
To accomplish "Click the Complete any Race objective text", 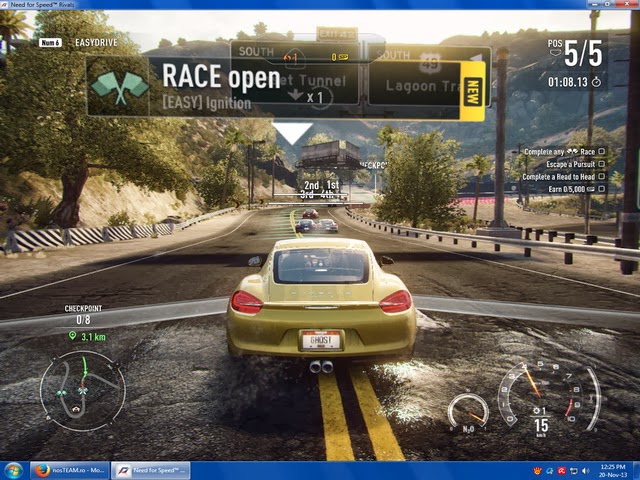I will coord(559,151).
